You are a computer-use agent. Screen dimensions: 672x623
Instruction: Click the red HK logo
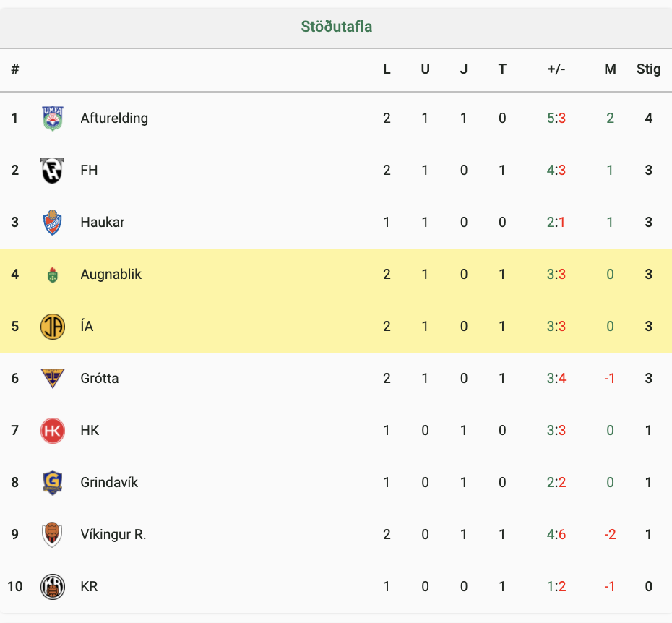(x=53, y=431)
